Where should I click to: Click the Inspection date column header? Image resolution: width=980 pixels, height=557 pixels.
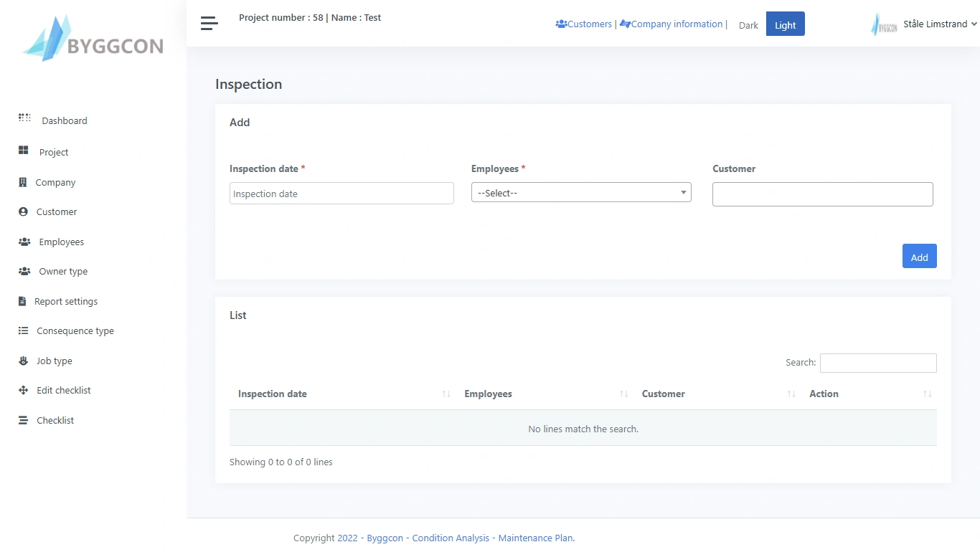[273, 394]
